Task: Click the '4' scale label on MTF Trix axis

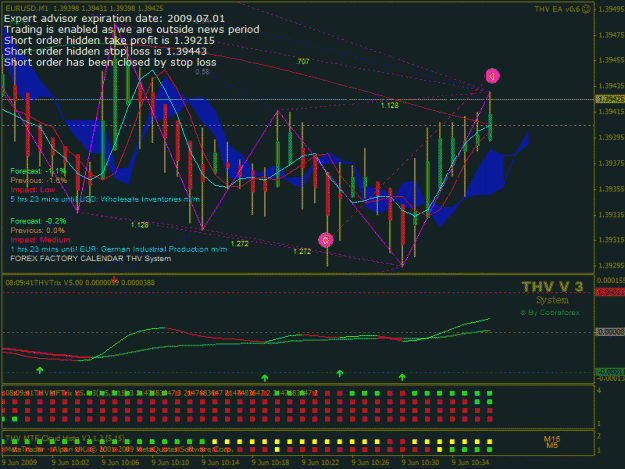Action: (x=599, y=391)
